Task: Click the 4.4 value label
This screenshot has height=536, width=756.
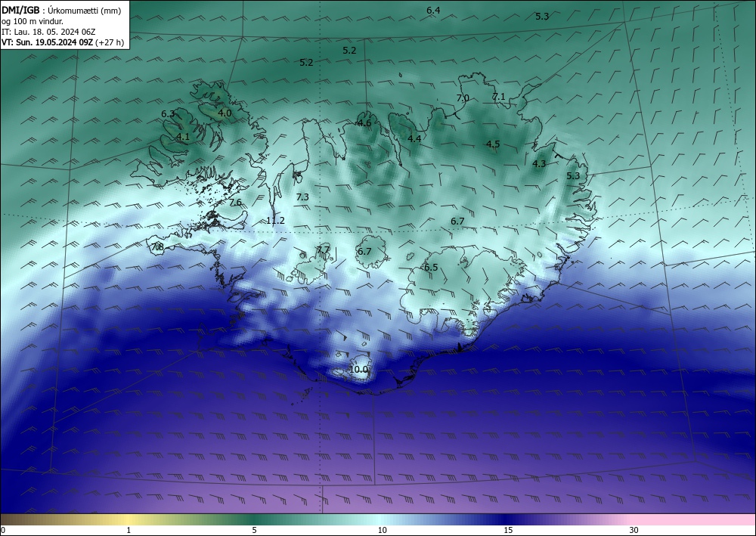Action: click(414, 139)
